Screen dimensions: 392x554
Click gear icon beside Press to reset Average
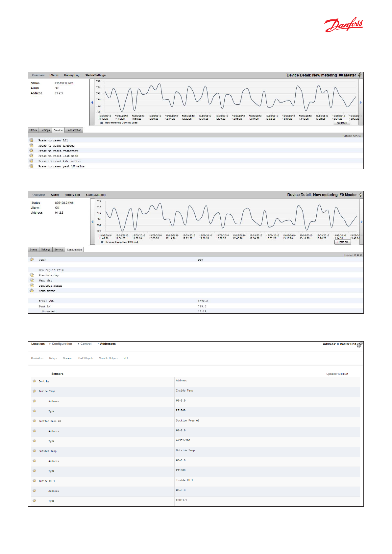pos(31,145)
